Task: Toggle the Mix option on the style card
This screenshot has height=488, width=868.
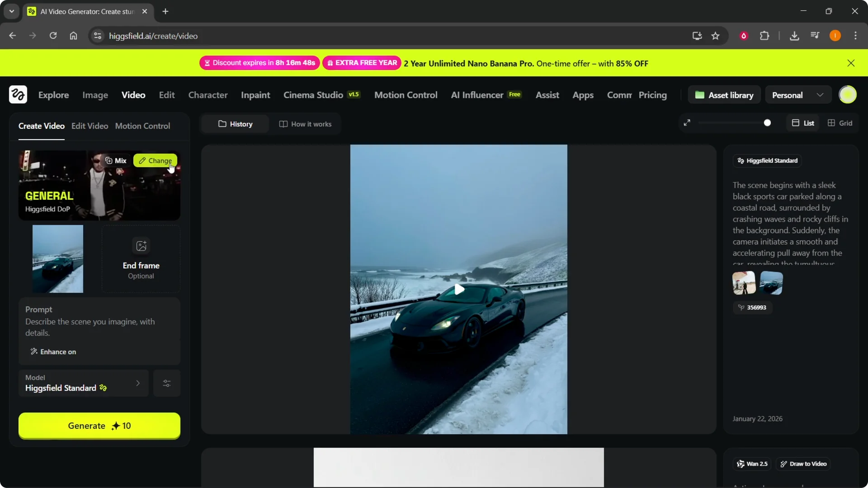Action: point(115,160)
